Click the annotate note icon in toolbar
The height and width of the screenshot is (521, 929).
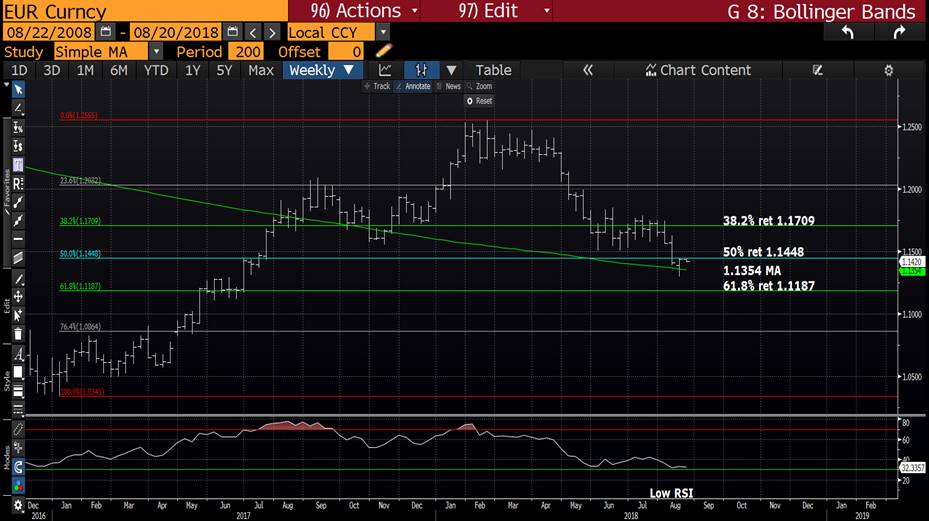pos(817,70)
